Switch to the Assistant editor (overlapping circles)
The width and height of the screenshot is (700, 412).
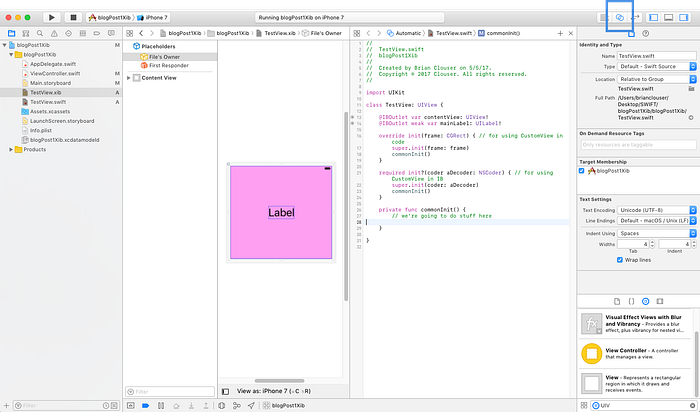tap(620, 17)
